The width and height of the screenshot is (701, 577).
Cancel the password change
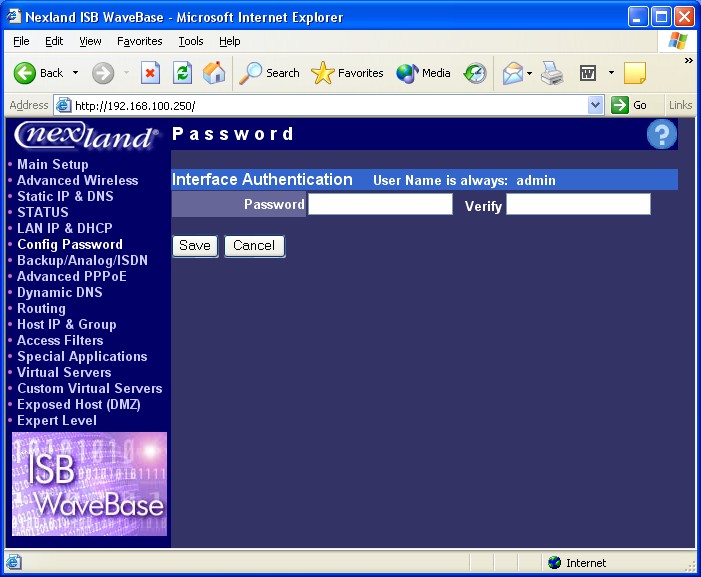coord(254,246)
